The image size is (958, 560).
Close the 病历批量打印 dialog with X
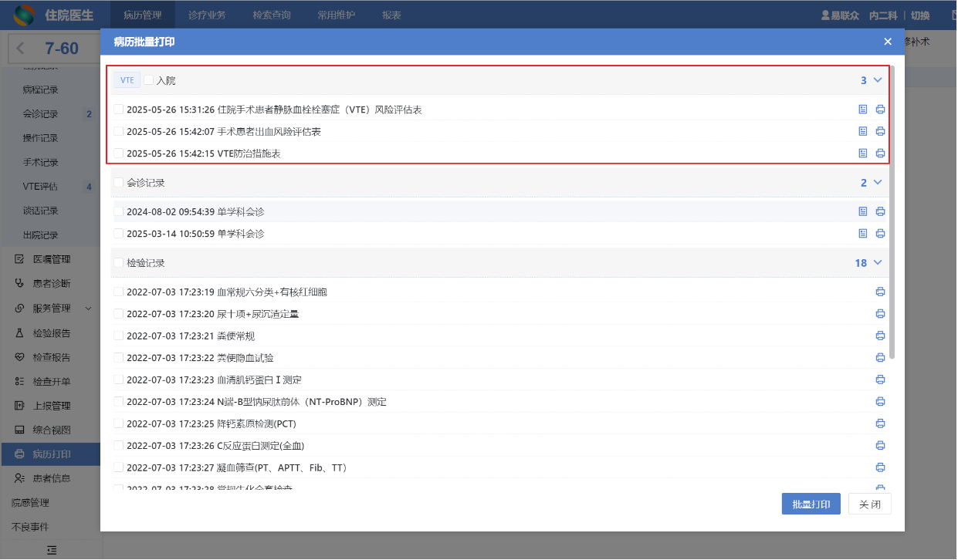[x=888, y=42]
